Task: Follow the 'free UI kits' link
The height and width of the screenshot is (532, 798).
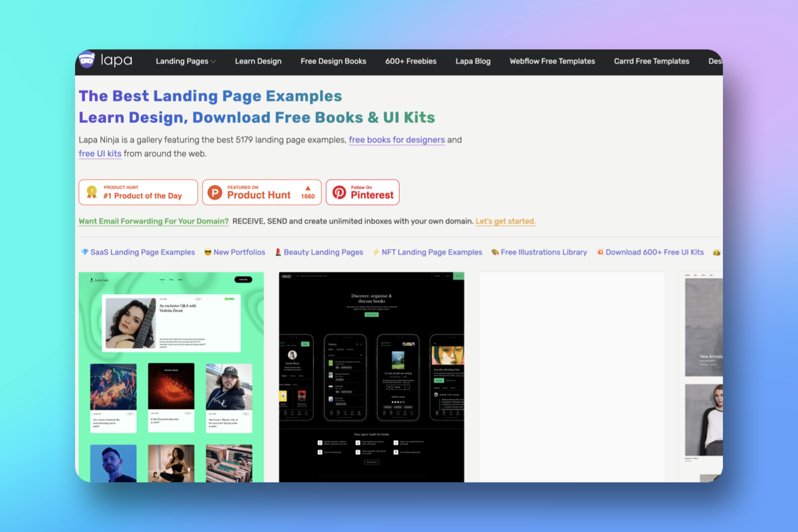Action: (100, 154)
